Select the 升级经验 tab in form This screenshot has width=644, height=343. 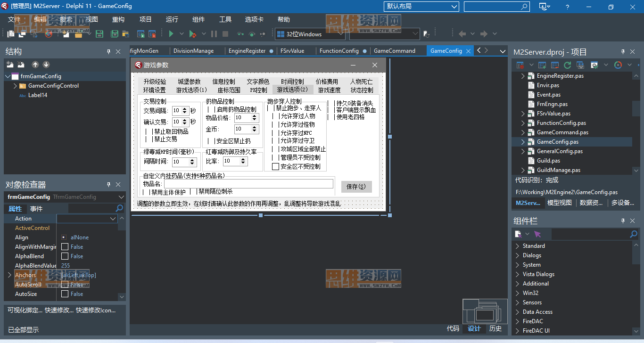[155, 82]
